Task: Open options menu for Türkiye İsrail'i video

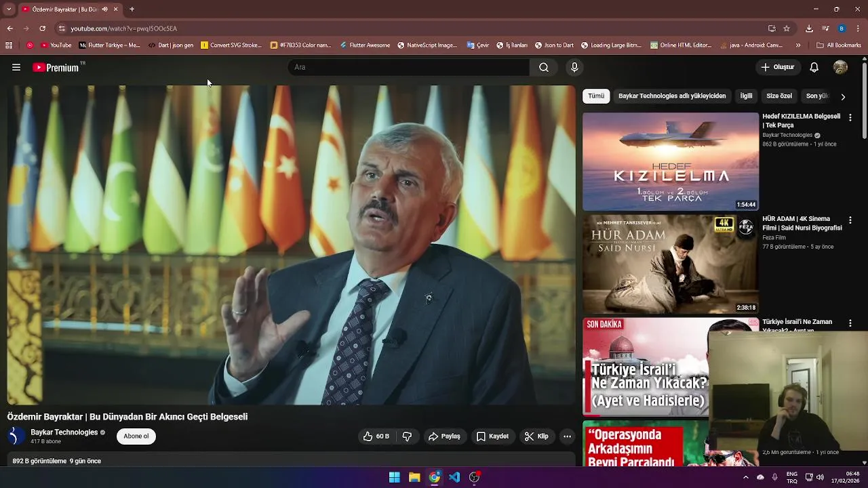Action: point(850,323)
